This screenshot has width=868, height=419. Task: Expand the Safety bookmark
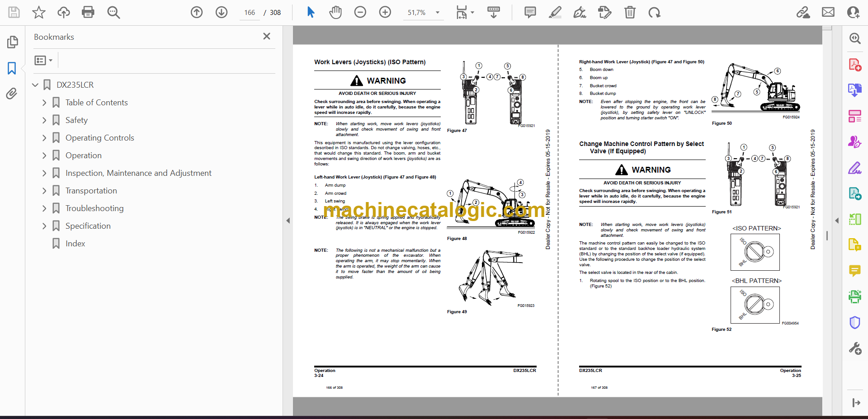(x=44, y=120)
